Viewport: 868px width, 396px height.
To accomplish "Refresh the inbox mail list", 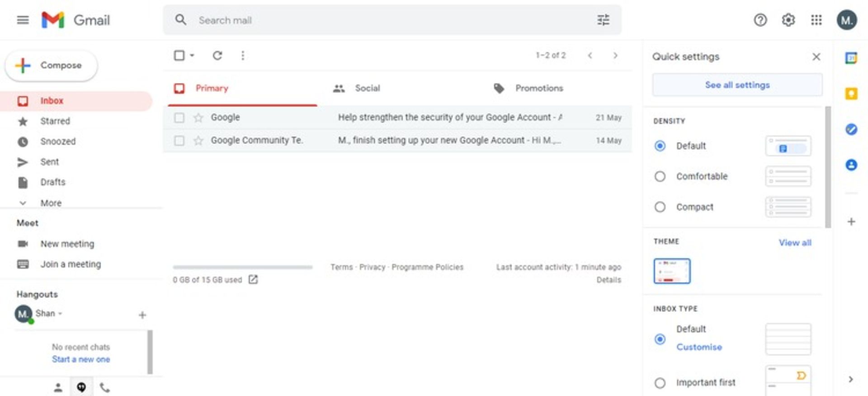I will [217, 56].
